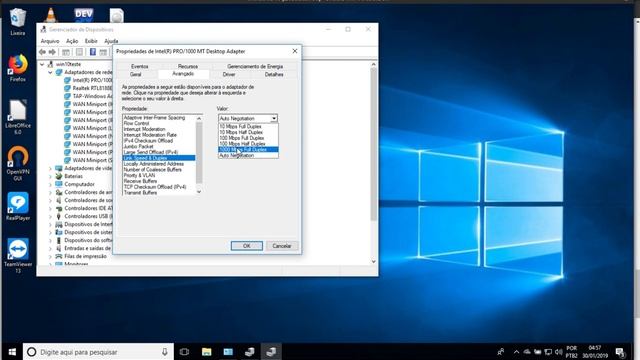Open the Arquivo menu
This screenshot has height=360, width=640.
tap(50, 41)
